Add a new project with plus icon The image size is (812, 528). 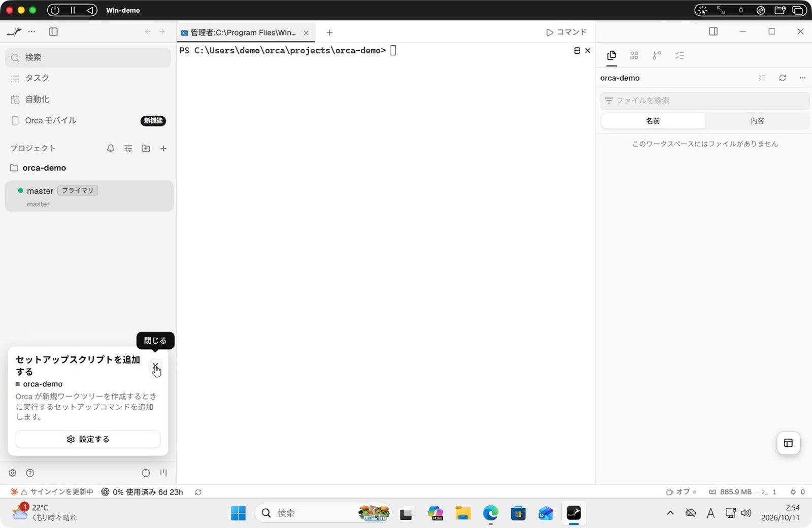(163, 148)
